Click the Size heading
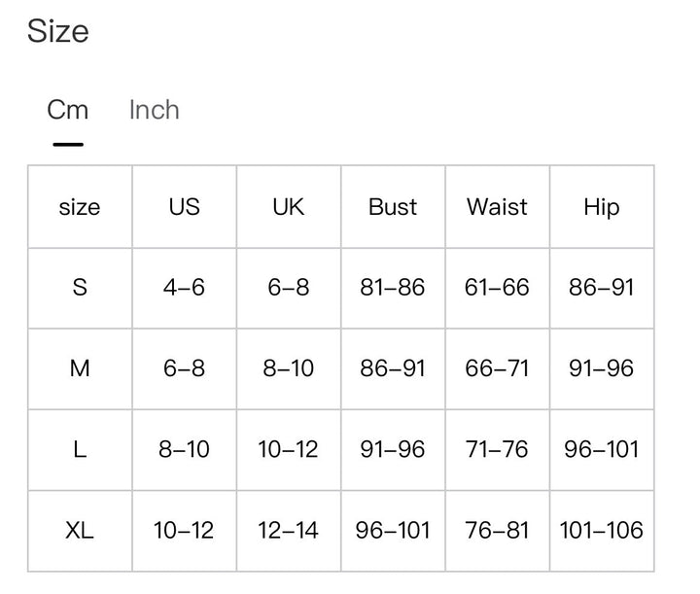Viewport: 700px width, 594px height. tap(58, 31)
